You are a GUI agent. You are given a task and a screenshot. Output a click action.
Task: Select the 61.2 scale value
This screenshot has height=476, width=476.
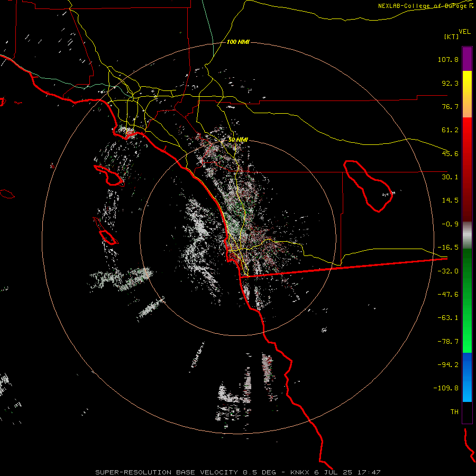(450, 130)
